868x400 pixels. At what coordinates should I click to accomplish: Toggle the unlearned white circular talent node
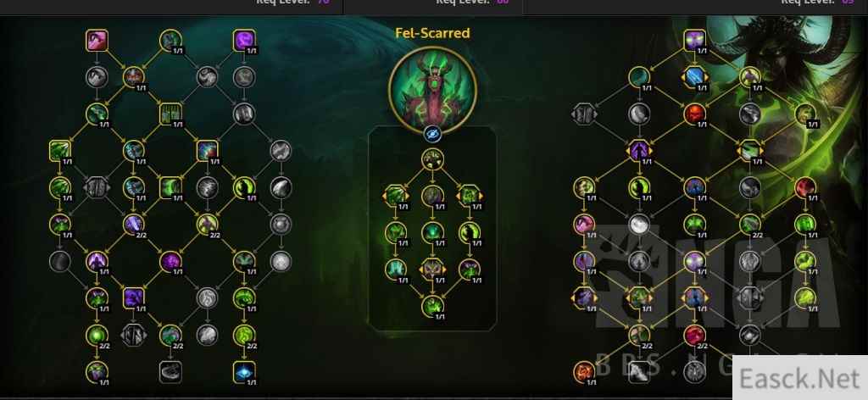click(x=639, y=225)
